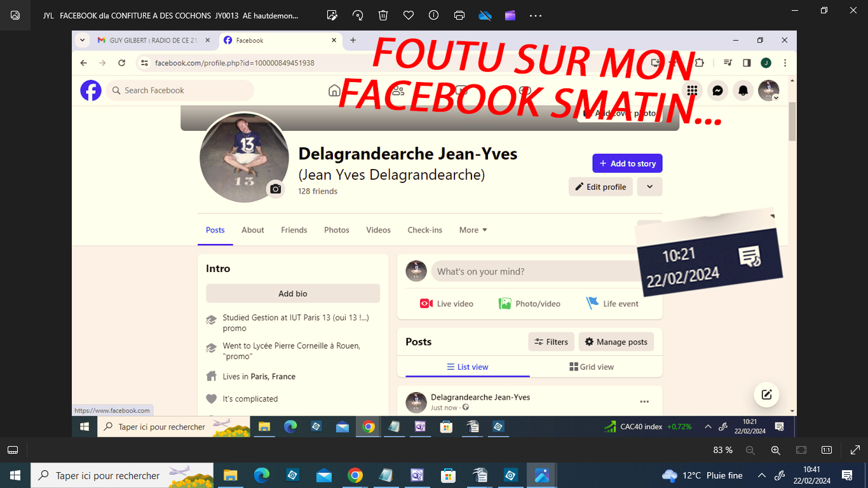Click the pictured Chrome back arrow

click(x=83, y=63)
